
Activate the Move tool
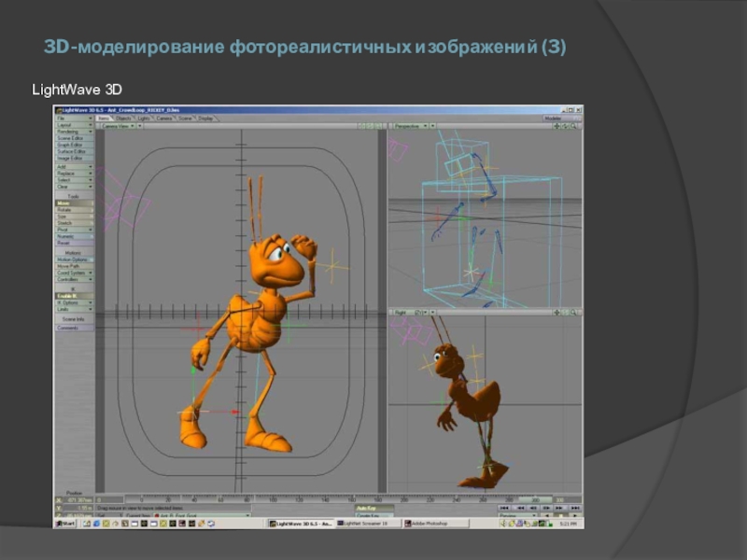(75, 203)
